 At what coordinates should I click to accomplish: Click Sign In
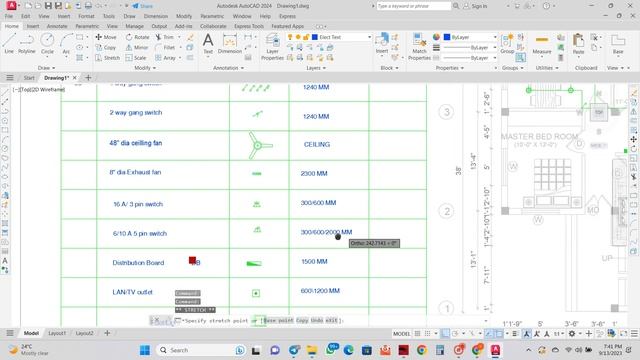476,6
